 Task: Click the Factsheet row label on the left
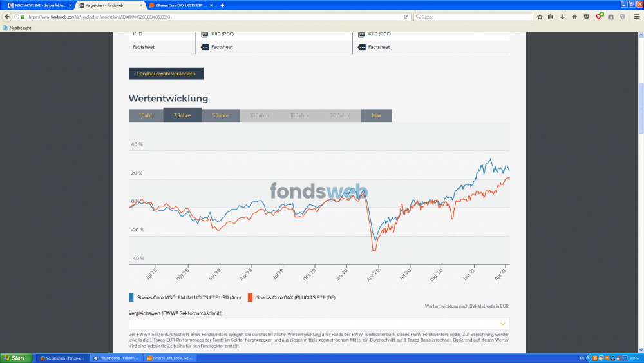tap(144, 47)
